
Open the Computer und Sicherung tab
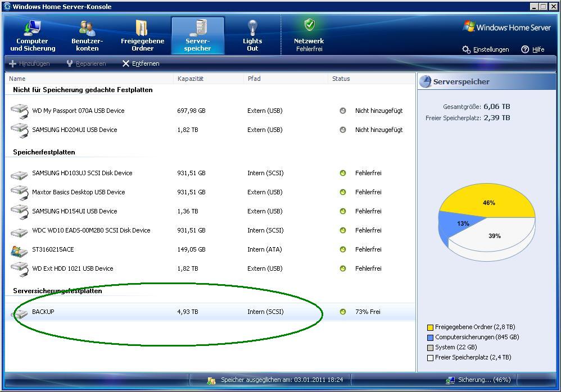point(33,36)
